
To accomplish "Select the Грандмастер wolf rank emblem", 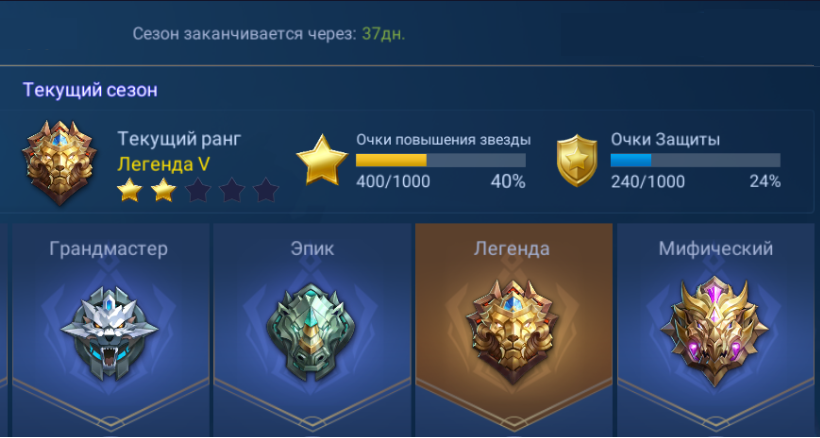I will pyautogui.click(x=109, y=333).
